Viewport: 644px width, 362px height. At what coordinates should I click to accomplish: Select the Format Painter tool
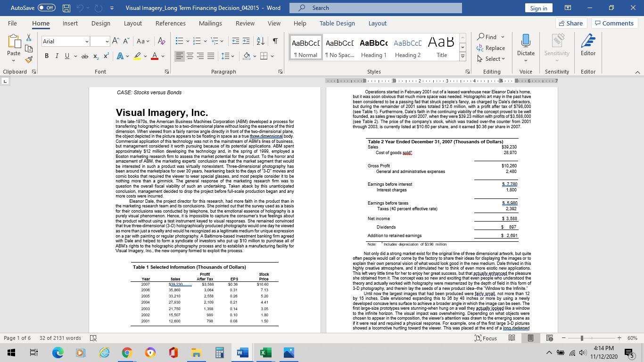click(x=28, y=59)
